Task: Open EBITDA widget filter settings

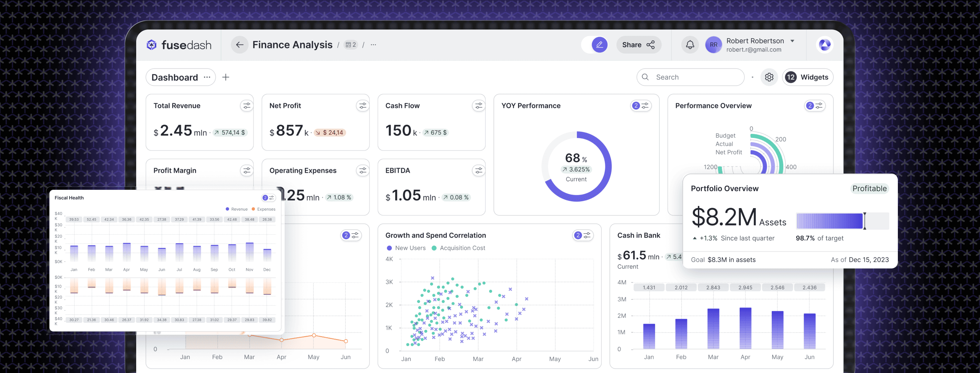Action: point(478,171)
